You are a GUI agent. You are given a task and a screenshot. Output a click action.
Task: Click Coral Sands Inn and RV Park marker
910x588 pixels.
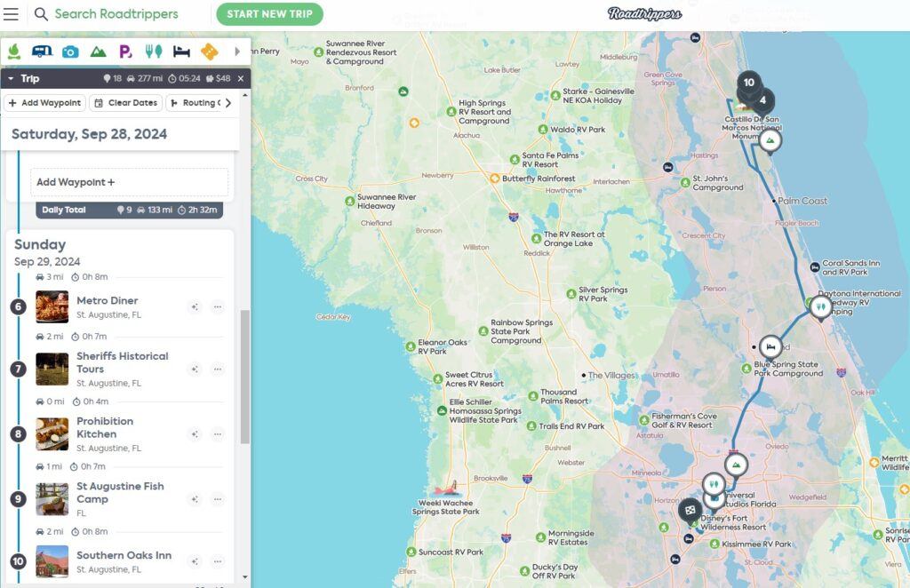tap(815, 267)
